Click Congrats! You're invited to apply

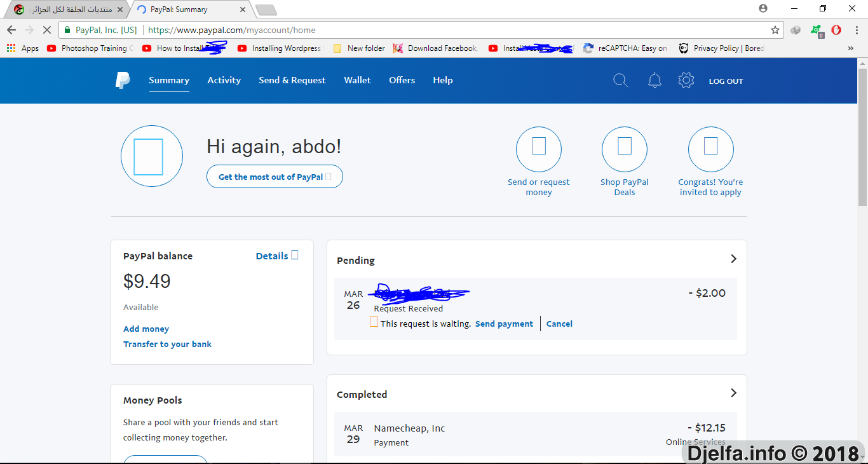(x=710, y=187)
